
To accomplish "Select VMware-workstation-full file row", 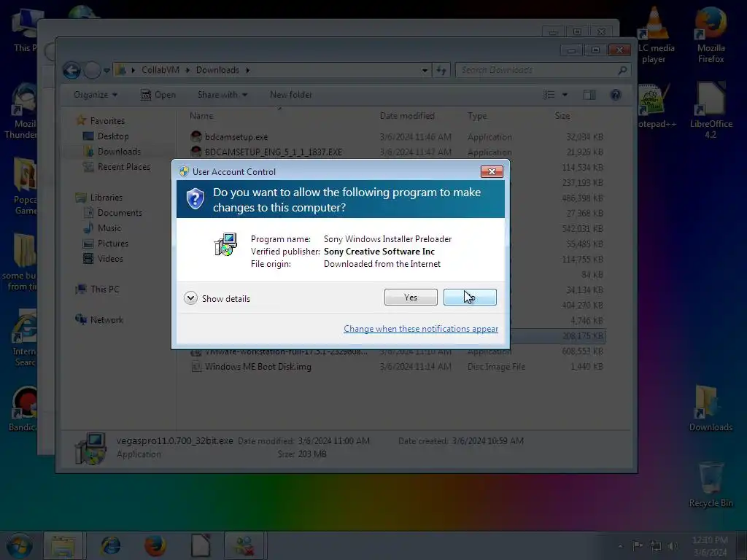I will 398,352.
